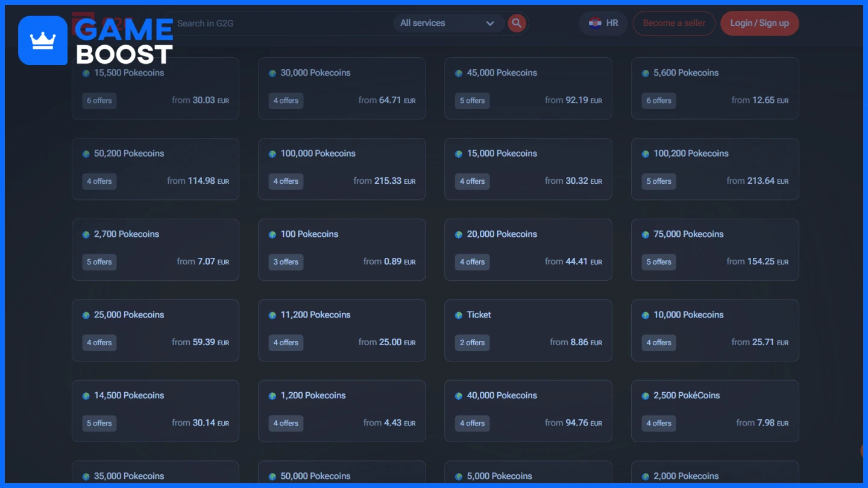Open the 10,000 Pokecoins listing
Viewport: 868px width, 488px height.
pyautogui.click(x=715, y=330)
